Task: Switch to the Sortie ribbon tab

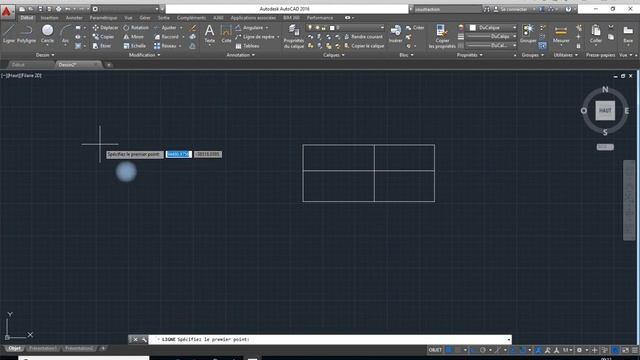Action: point(164,18)
